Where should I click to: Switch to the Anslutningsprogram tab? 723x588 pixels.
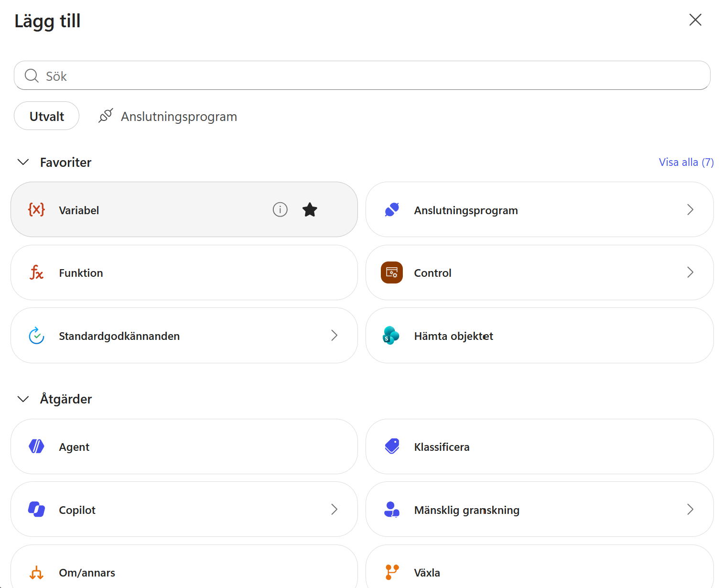pyautogui.click(x=168, y=116)
